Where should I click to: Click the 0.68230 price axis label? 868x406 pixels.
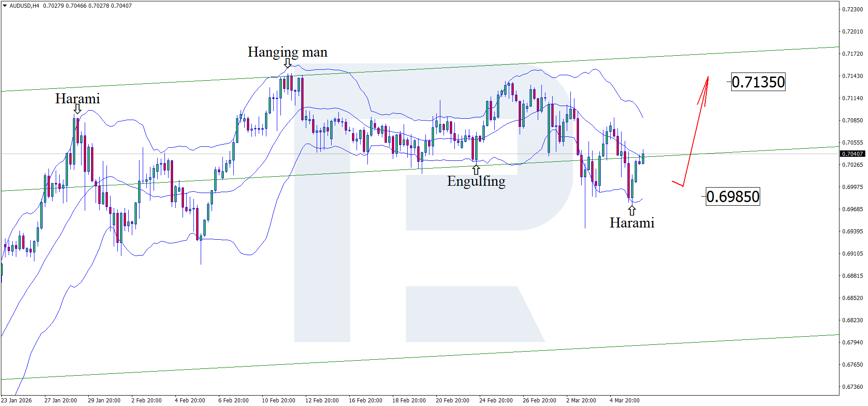pyautogui.click(x=852, y=320)
